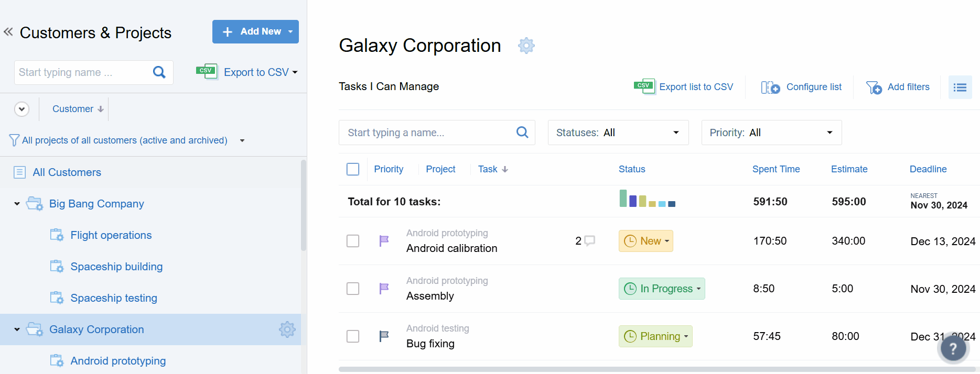
Task: Check the Android calibration task checkbox
Action: click(353, 241)
